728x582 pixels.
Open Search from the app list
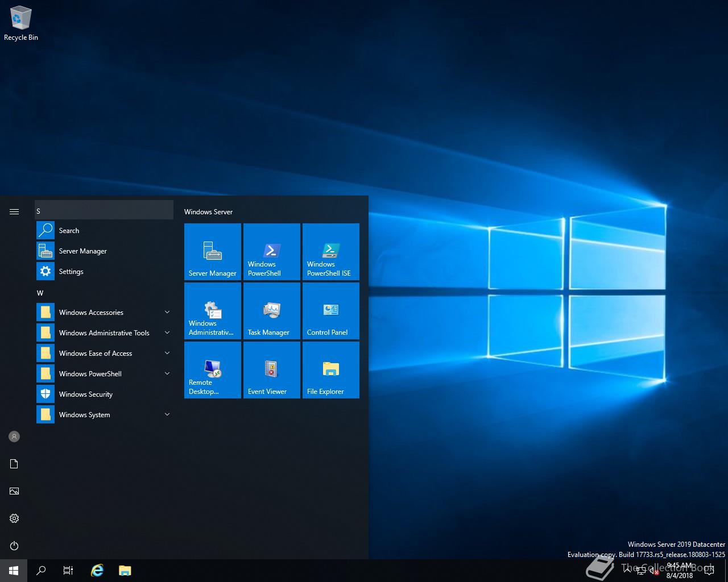[x=104, y=231]
